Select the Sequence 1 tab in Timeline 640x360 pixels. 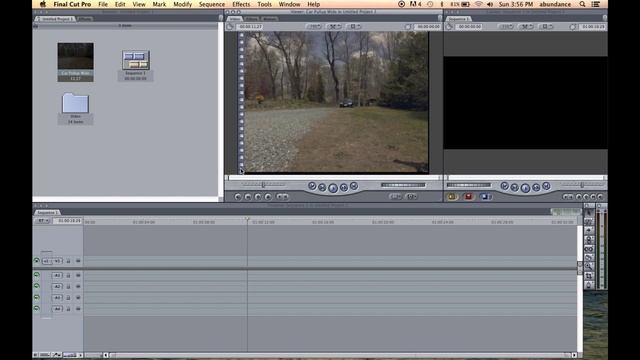[47, 213]
